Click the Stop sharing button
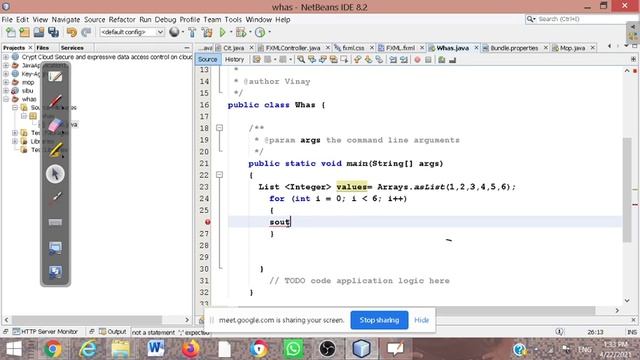The height and width of the screenshot is (360, 640). tap(379, 320)
